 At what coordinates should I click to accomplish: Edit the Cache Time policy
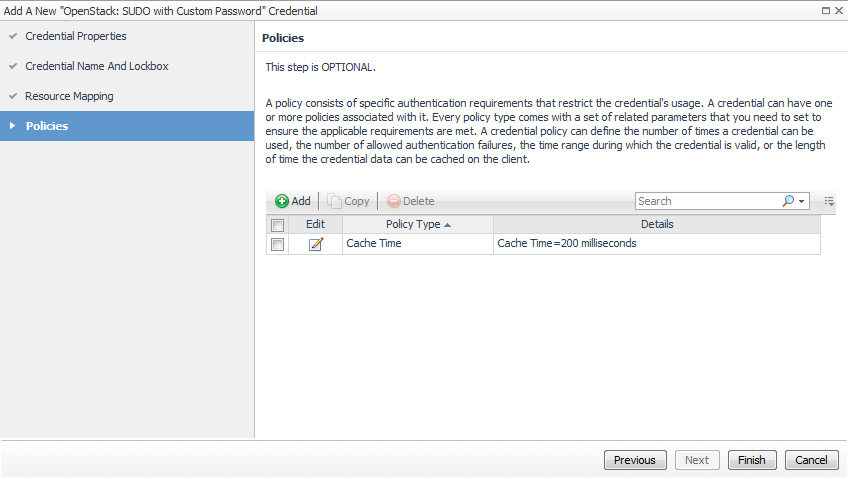(x=316, y=244)
